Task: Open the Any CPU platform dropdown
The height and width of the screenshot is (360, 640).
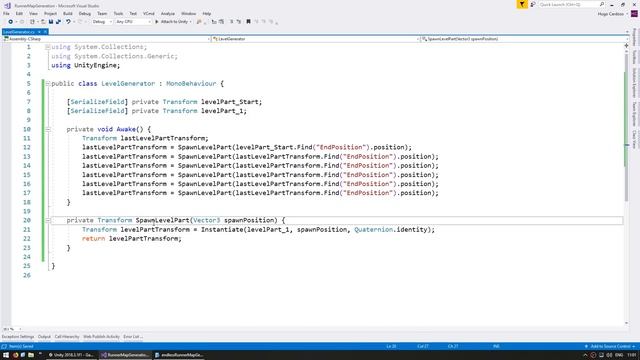Action: point(133,22)
